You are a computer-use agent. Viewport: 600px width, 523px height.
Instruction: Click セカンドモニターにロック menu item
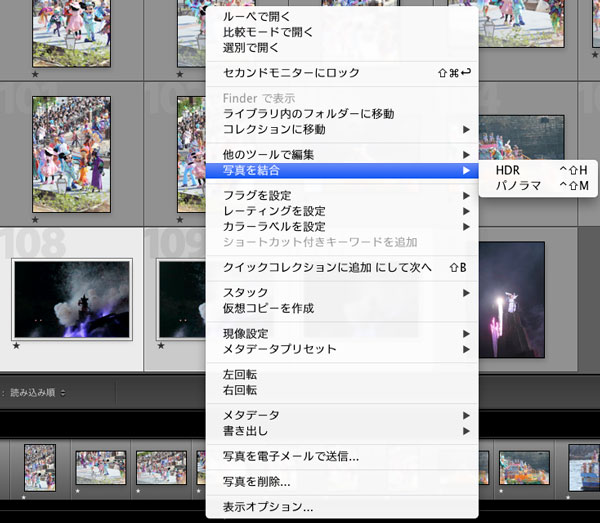(x=342, y=72)
